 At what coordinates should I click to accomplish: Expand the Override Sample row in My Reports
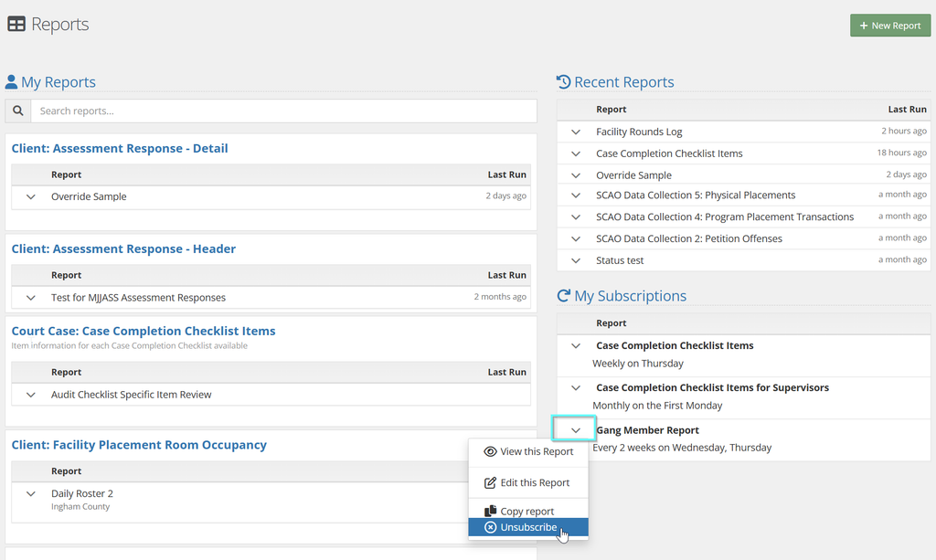pyautogui.click(x=31, y=196)
